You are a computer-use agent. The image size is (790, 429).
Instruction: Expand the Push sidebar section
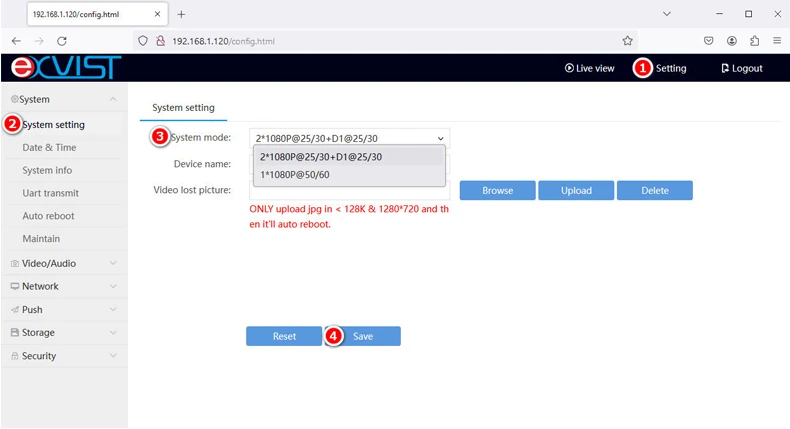[64, 310]
